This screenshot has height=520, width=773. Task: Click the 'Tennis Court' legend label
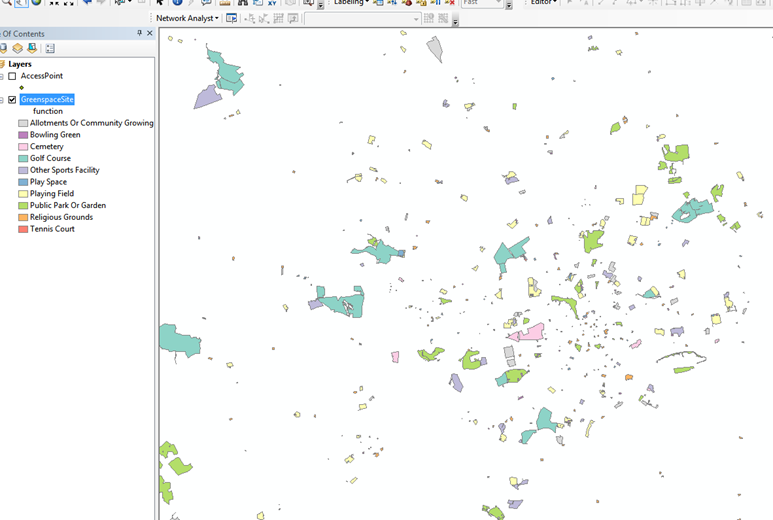[52, 229]
